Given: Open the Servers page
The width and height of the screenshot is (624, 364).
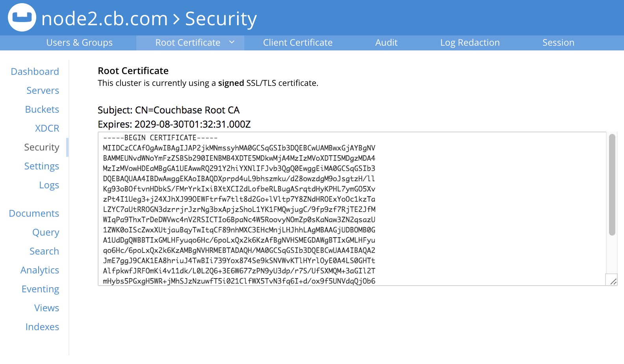Looking at the screenshot, I should pyautogui.click(x=43, y=91).
